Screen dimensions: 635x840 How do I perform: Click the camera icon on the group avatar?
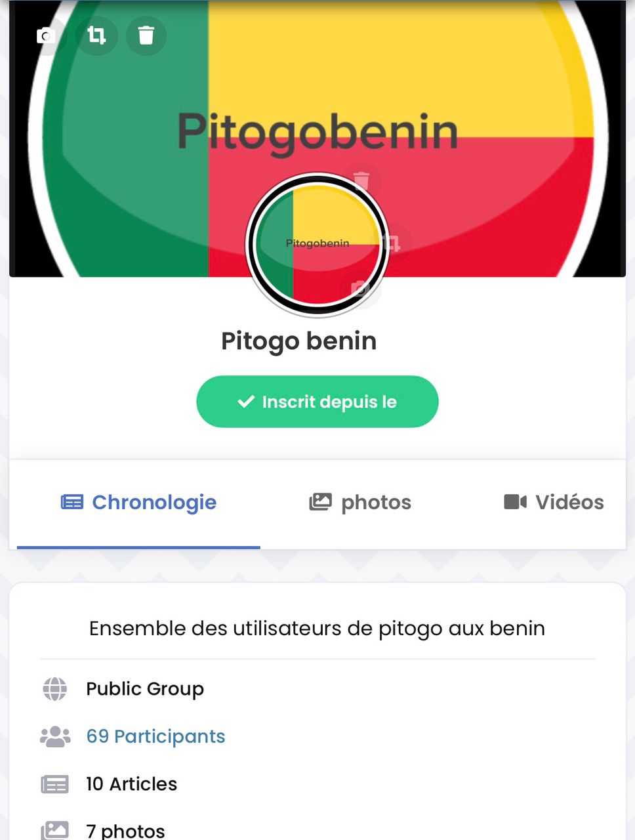[359, 288]
